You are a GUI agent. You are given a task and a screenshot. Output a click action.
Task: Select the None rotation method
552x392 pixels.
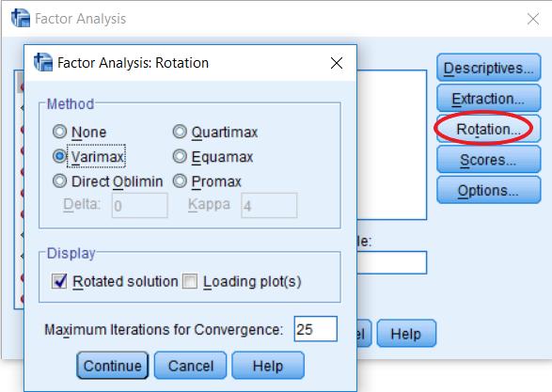point(59,132)
